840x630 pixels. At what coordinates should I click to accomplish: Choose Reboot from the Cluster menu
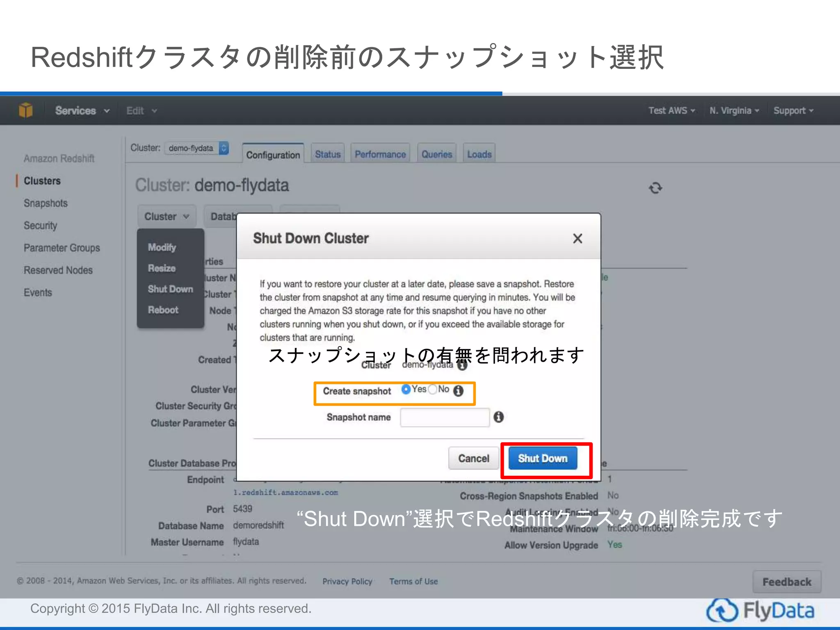(x=163, y=310)
